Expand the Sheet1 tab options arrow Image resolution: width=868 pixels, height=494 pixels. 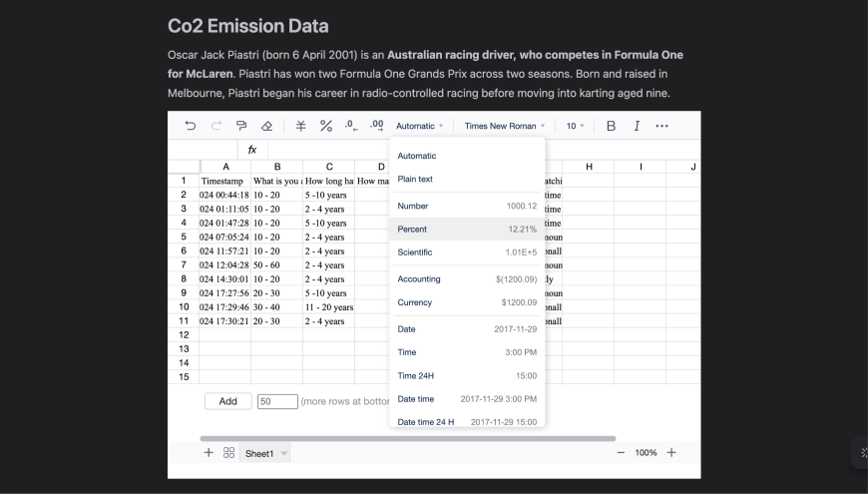point(284,454)
